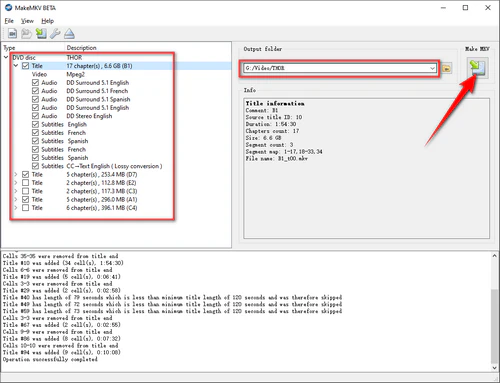This screenshot has width=500, height=383.
Task: Click the log scrollbar up arrow
Action: click(x=494, y=256)
